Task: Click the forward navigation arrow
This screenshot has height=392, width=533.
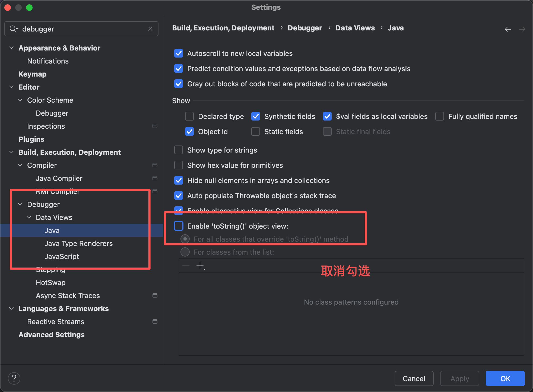Action: [522, 29]
